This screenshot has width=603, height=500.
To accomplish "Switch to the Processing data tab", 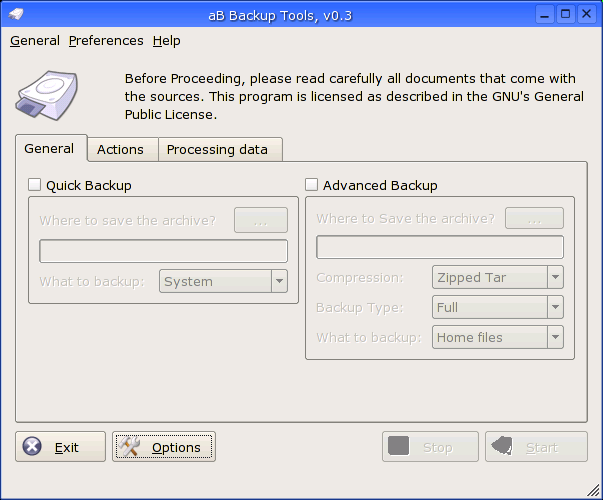I will [220, 149].
